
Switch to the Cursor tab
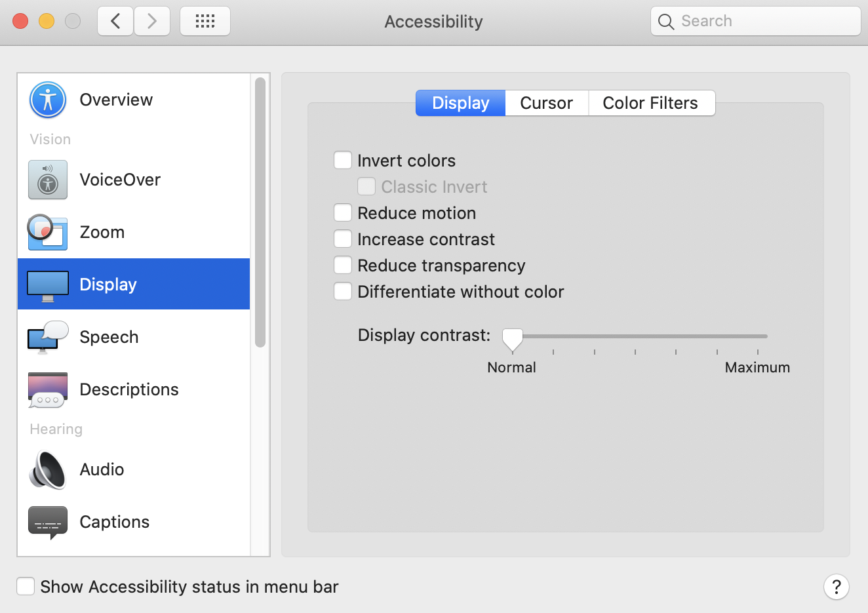(x=546, y=103)
